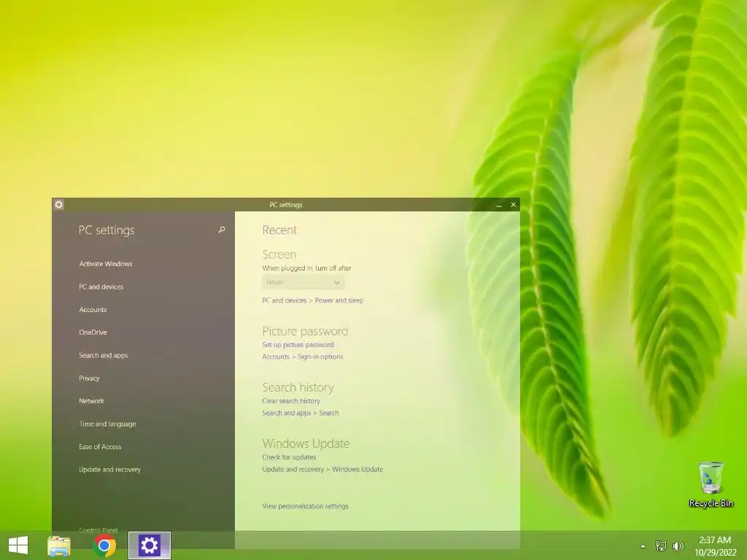747x560 pixels.
Task: Open OneDrive settings category
Action: pyautogui.click(x=93, y=332)
